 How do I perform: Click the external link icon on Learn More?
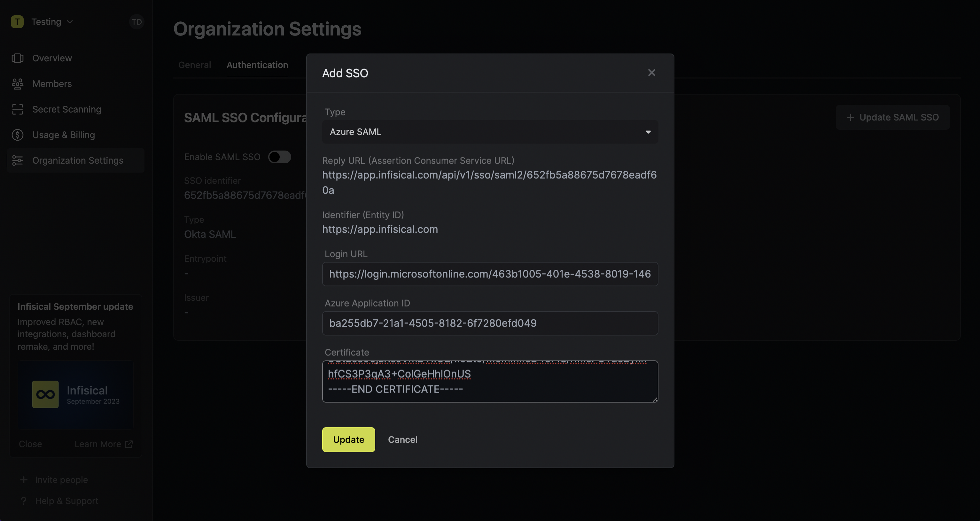129,444
